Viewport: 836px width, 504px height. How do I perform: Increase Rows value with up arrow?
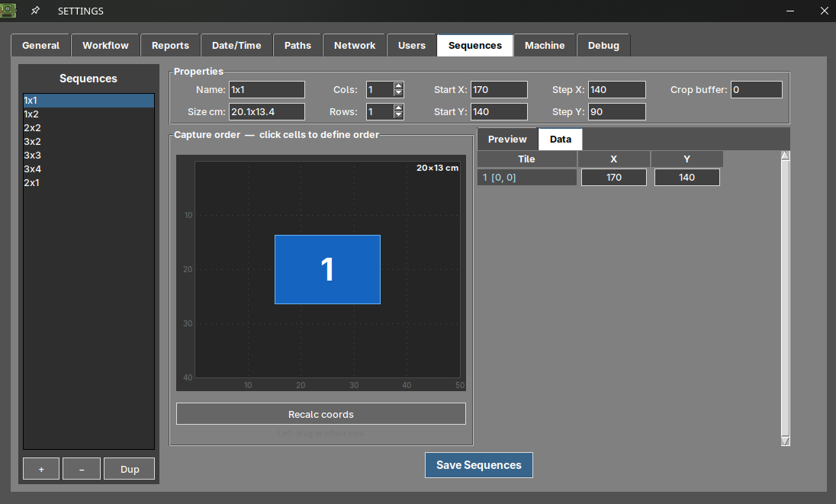[398, 108]
